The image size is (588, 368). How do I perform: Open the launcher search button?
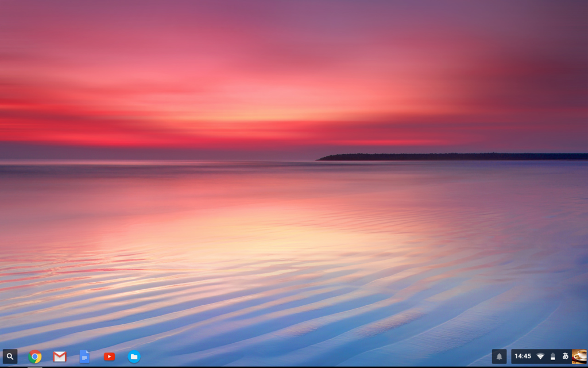pos(10,356)
